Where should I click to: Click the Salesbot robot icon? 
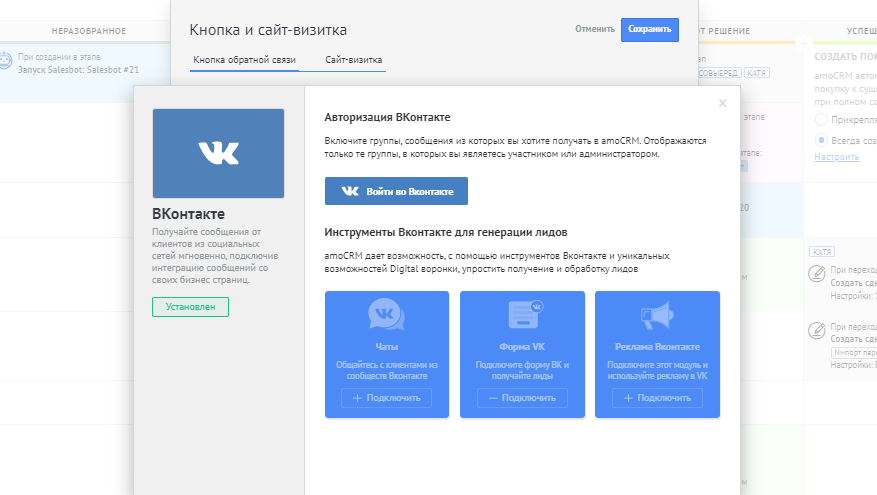point(6,60)
